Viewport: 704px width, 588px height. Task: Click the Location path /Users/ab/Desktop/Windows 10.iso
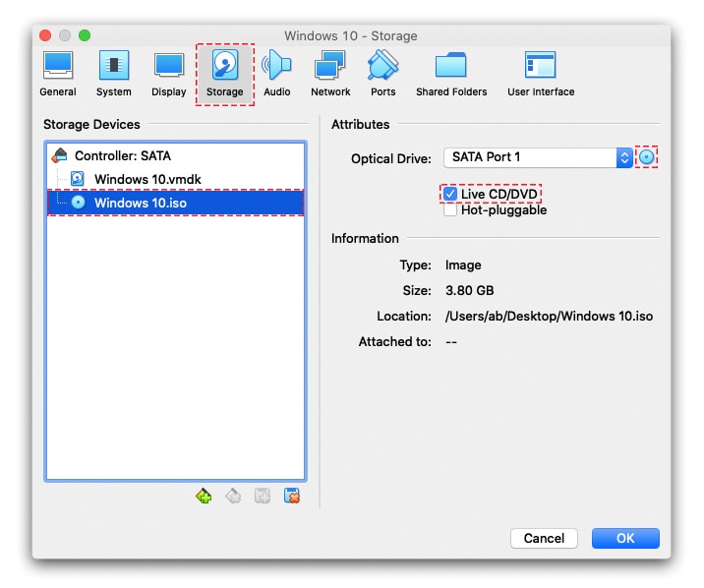(x=549, y=316)
